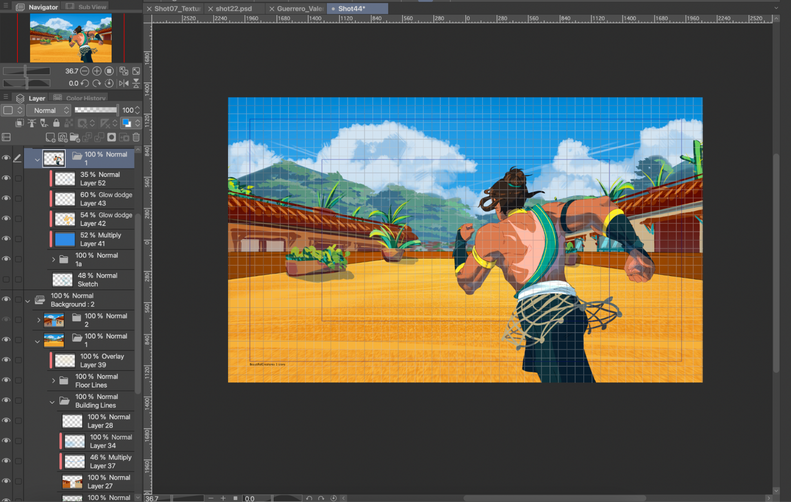791x502 pixels.
Task: Hide Layer 39 Overlay eye icon
Action: click(6, 360)
